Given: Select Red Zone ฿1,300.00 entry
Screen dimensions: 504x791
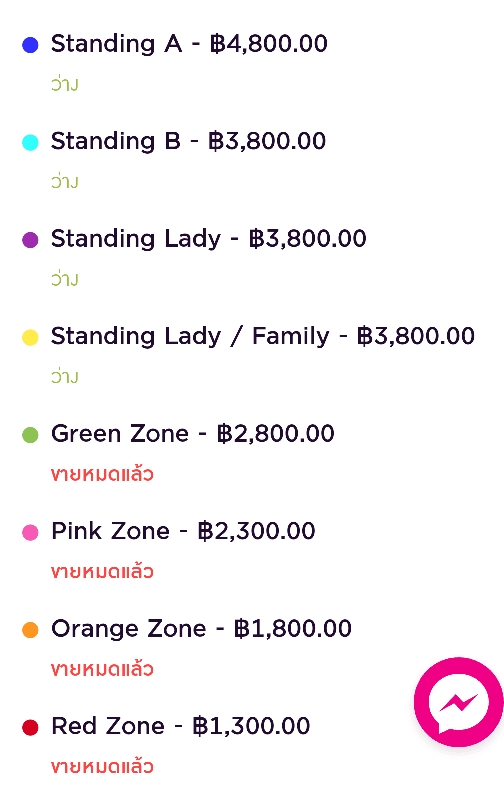Looking at the screenshot, I should [181, 726].
